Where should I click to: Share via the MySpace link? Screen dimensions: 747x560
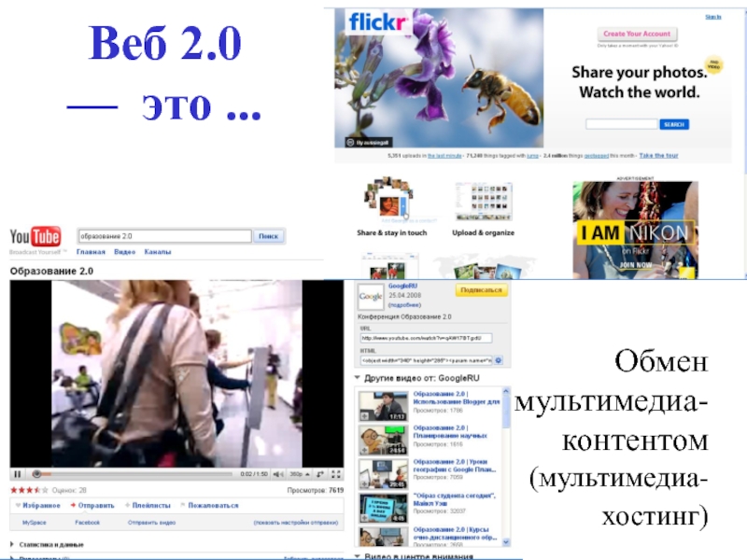[35, 523]
